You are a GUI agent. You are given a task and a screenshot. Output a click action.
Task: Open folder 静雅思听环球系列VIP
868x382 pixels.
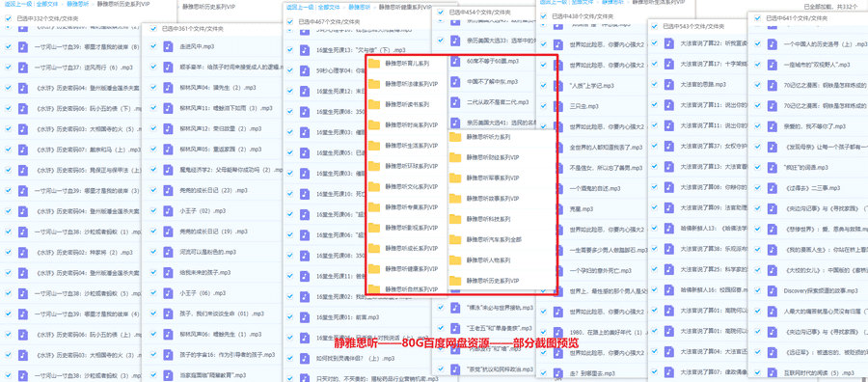pyautogui.click(x=411, y=166)
